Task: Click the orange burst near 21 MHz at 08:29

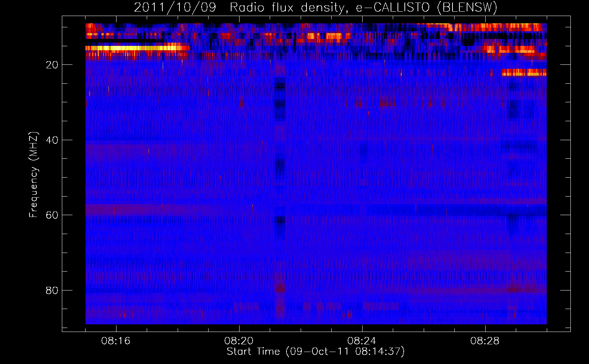Action: (524, 73)
